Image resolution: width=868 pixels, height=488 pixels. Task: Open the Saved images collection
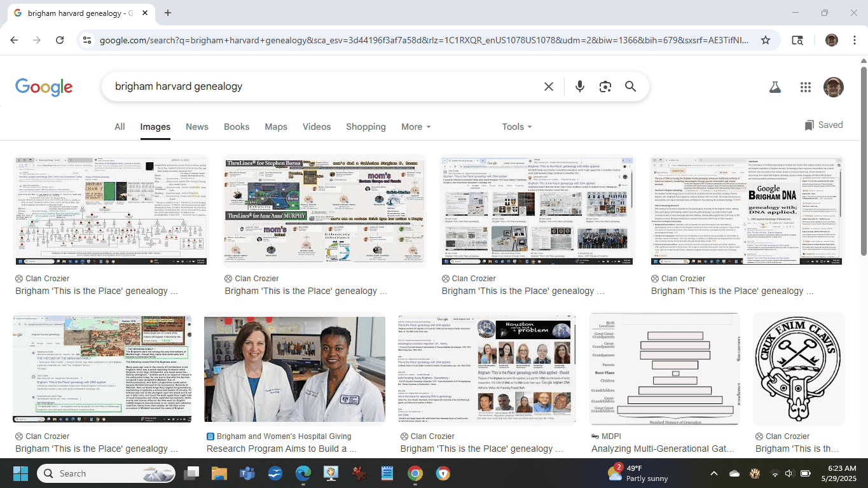pyautogui.click(x=823, y=125)
